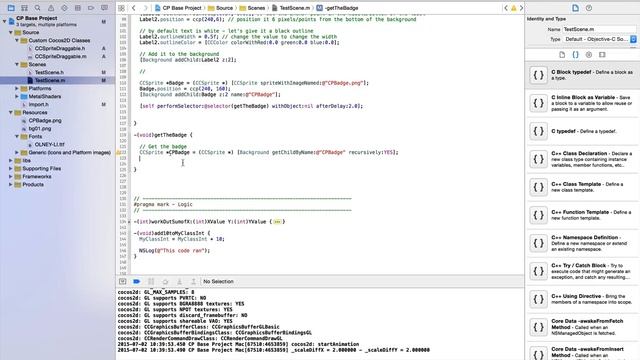The width and height of the screenshot is (640, 360).
Task: Open the Breakpoint navigator tab
Action: pyautogui.click(x=91, y=8)
